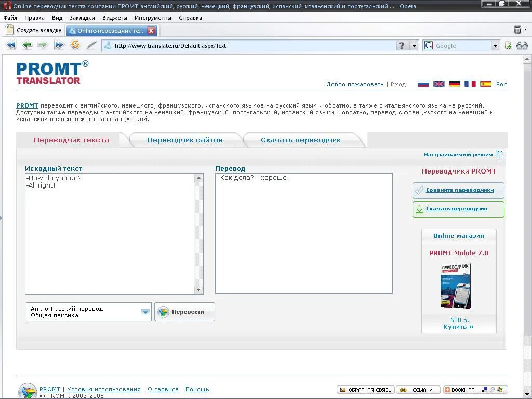Click the Скачать переводчик download button
This screenshot has width=532, height=399.
click(458, 209)
